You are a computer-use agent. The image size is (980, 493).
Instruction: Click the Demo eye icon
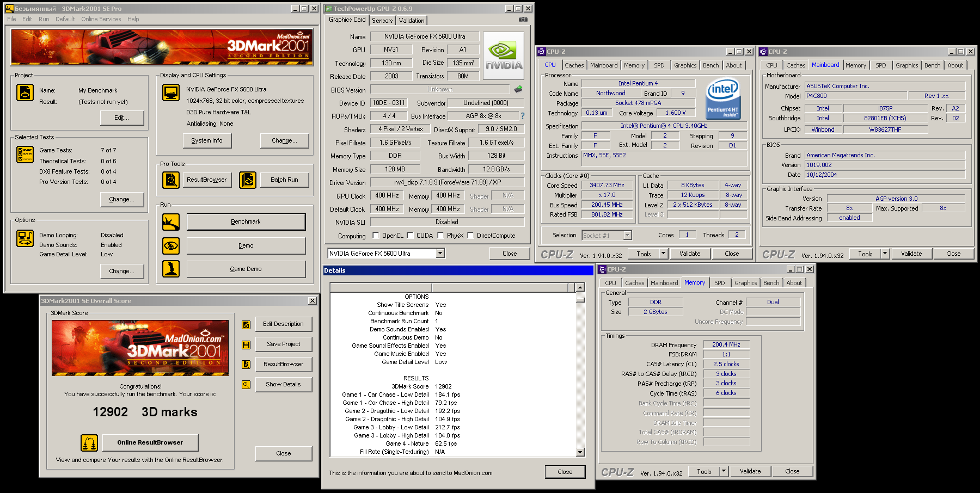pyautogui.click(x=171, y=245)
